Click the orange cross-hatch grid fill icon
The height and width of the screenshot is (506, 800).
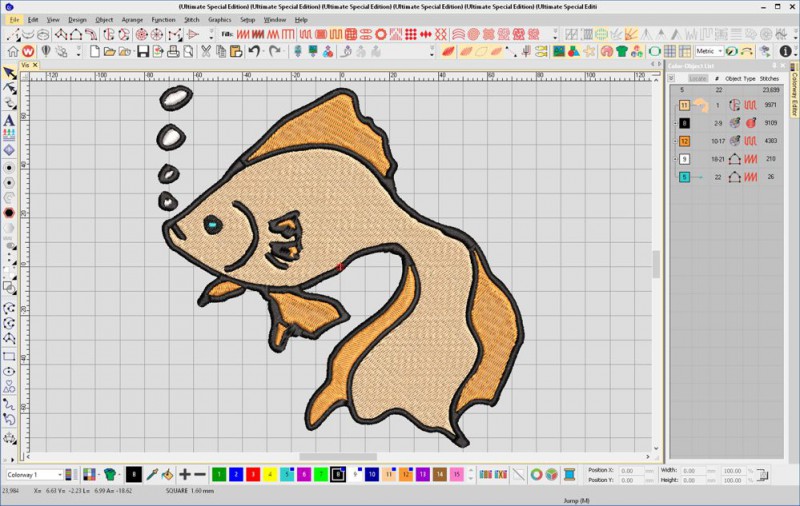click(x=351, y=34)
